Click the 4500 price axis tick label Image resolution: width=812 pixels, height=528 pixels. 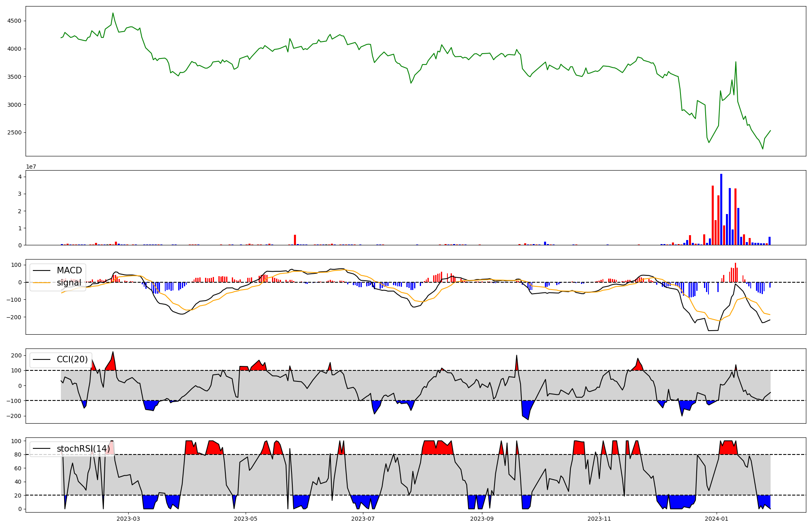point(15,21)
